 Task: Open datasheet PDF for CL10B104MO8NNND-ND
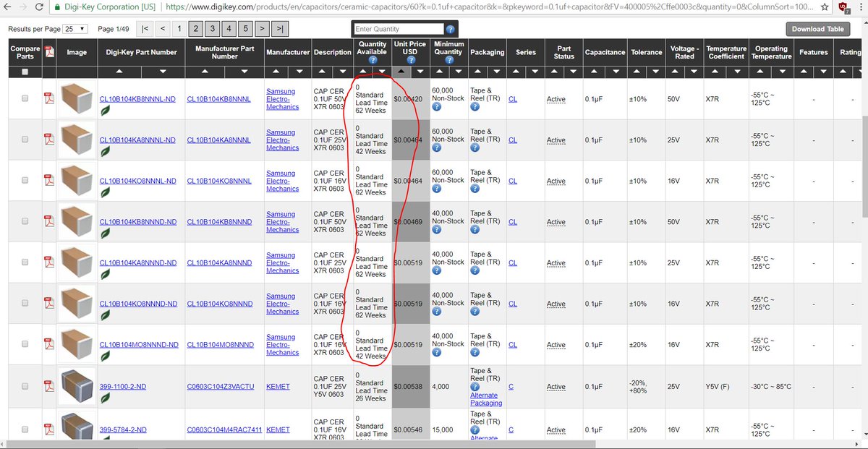point(49,344)
